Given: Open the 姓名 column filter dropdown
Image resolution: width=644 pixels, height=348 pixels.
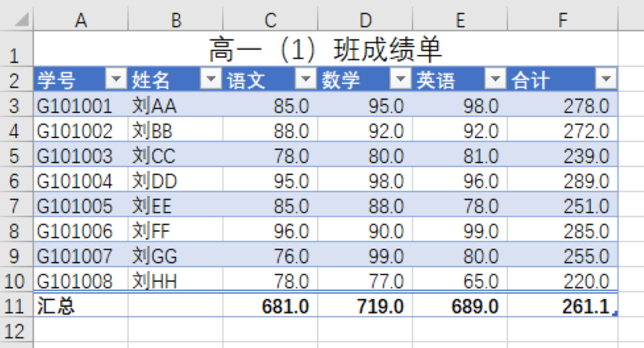Looking at the screenshot, I should (211, 78).
